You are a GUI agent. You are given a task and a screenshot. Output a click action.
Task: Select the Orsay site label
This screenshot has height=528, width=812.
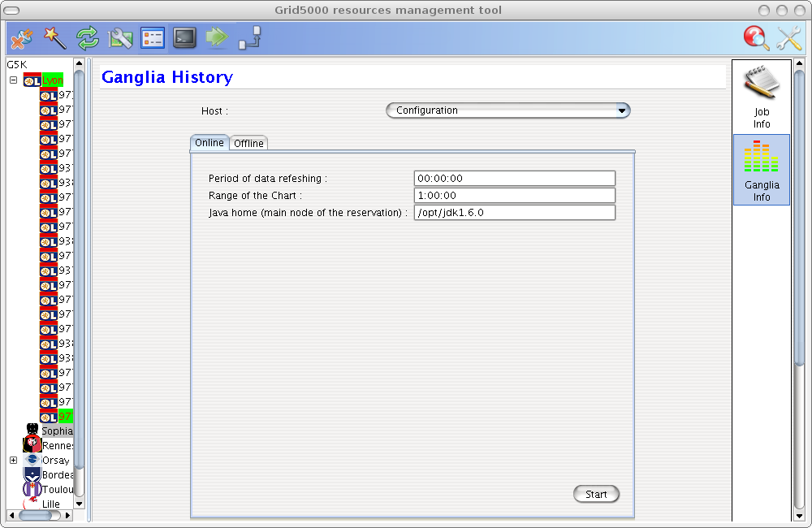(55, 460)
